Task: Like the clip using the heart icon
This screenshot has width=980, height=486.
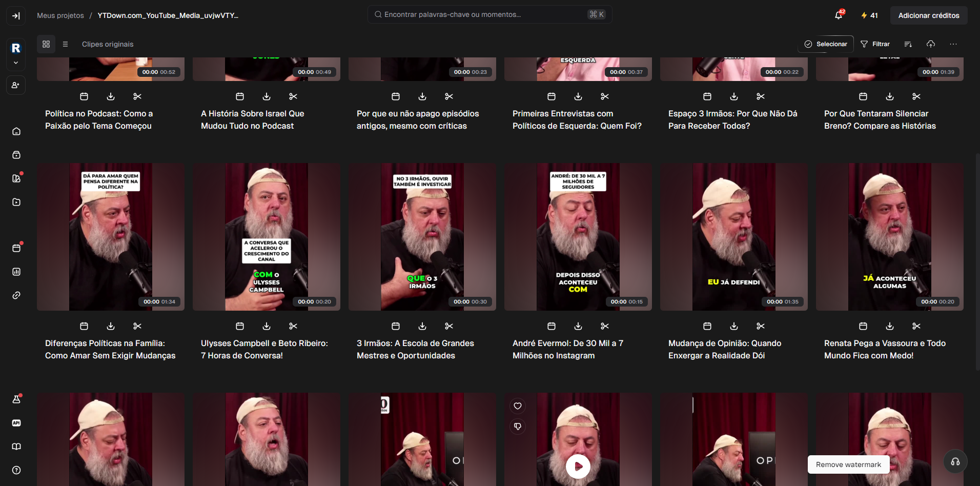Action: 518,406
